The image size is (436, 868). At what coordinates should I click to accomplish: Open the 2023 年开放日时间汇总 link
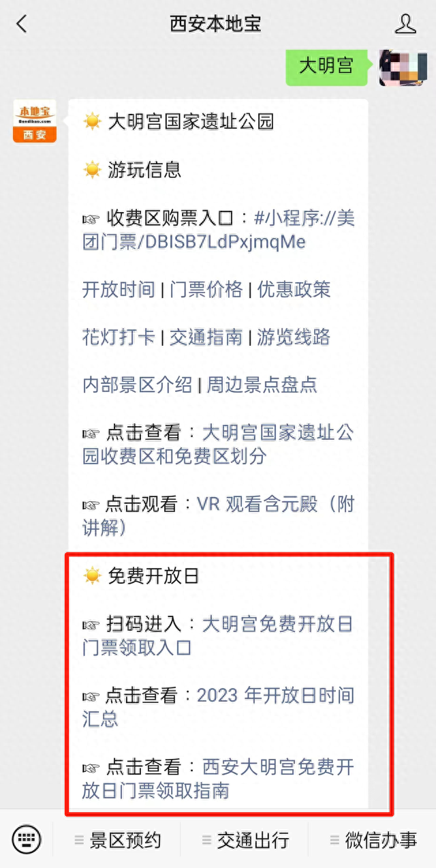(x=219, y=707)
